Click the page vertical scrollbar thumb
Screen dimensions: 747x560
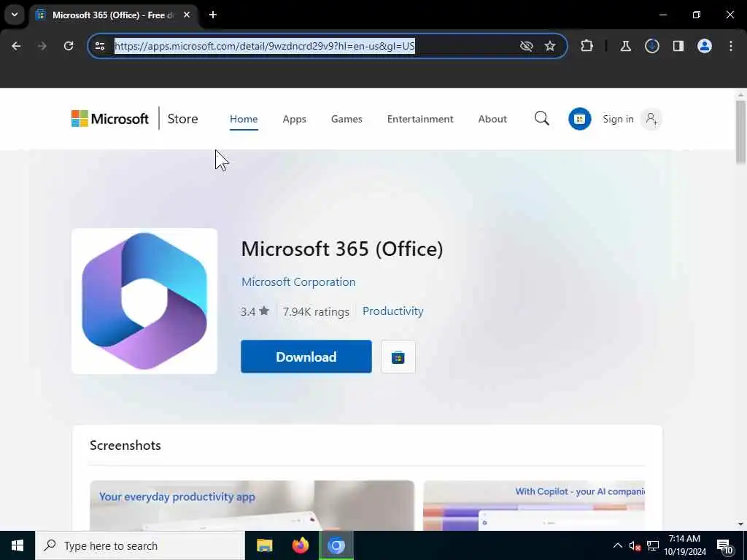point(740,133)
